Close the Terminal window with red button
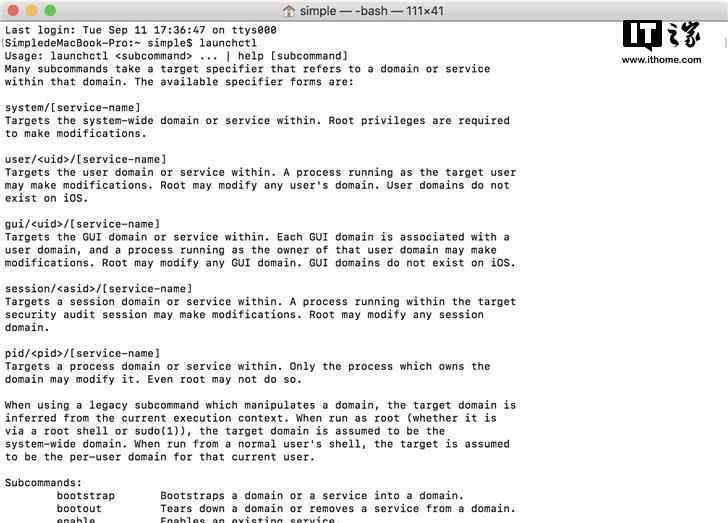Screen dimensions: 728x523 point(13,10)
